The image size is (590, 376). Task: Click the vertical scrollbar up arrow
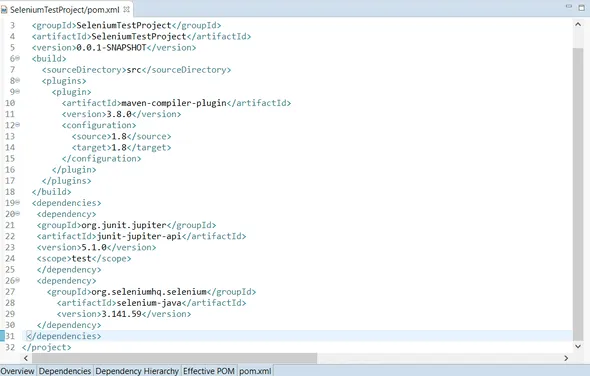click(x=578, y=24)
